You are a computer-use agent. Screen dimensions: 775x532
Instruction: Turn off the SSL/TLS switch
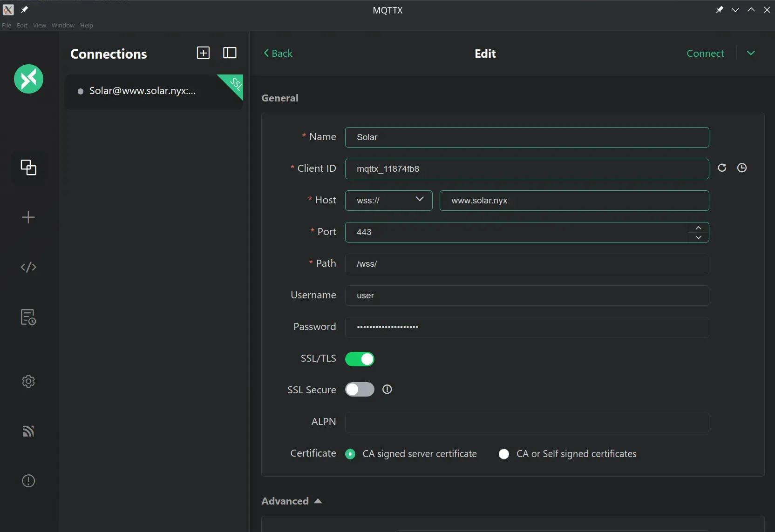point(360,359)
